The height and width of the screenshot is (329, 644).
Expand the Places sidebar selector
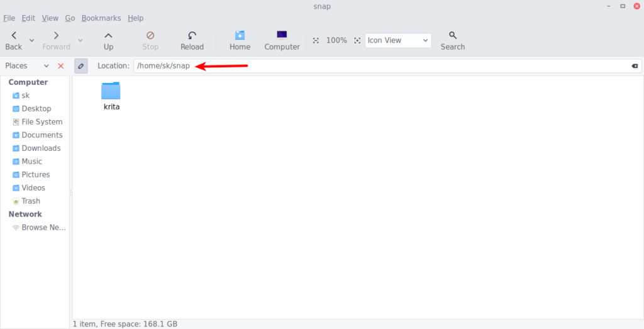[x=26, y=65]
